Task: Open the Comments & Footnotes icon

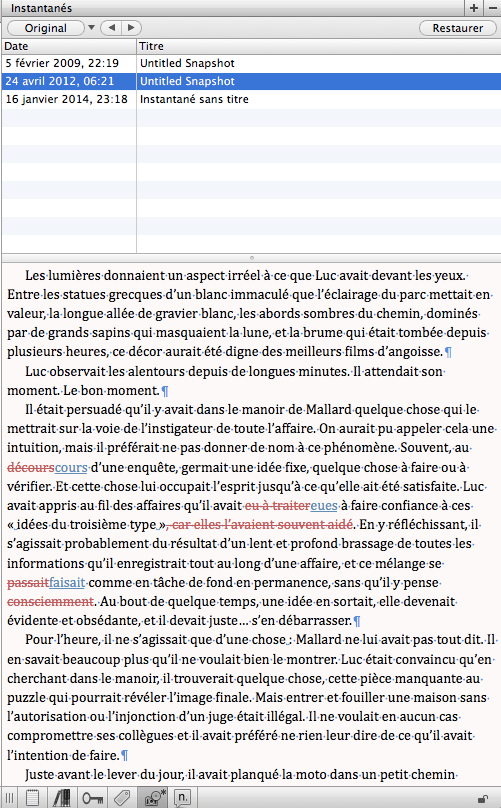Action: pyautogui.click(x=182, y=798)
